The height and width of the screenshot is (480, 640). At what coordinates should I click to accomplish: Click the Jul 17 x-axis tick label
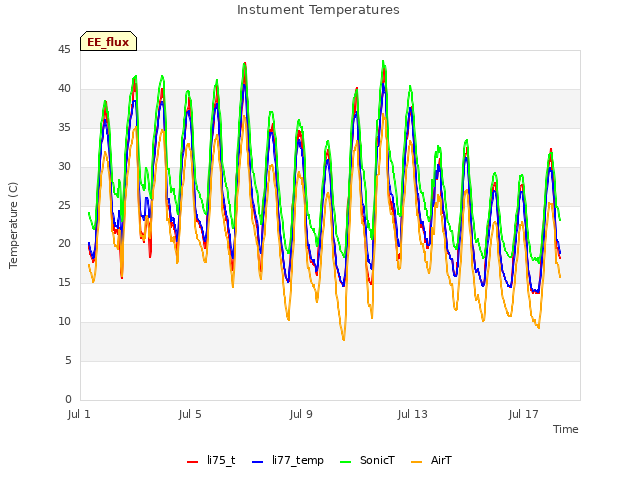click(523, 414)
